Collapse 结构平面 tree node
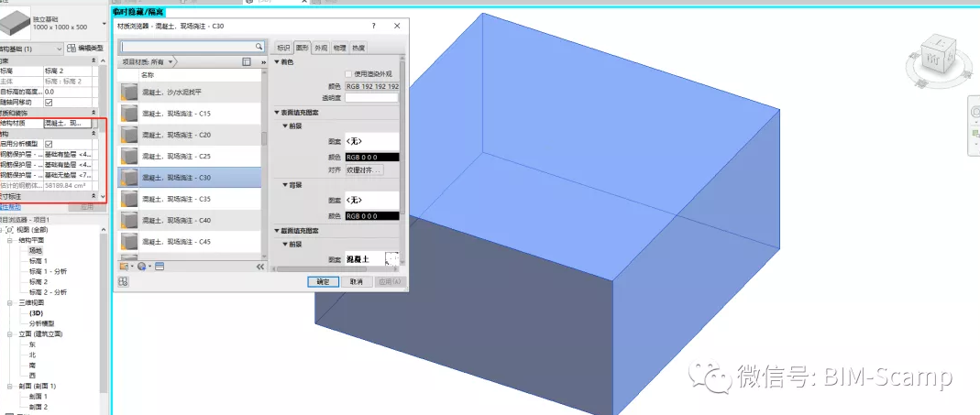The image size is (980, 415). pos(10,240)
